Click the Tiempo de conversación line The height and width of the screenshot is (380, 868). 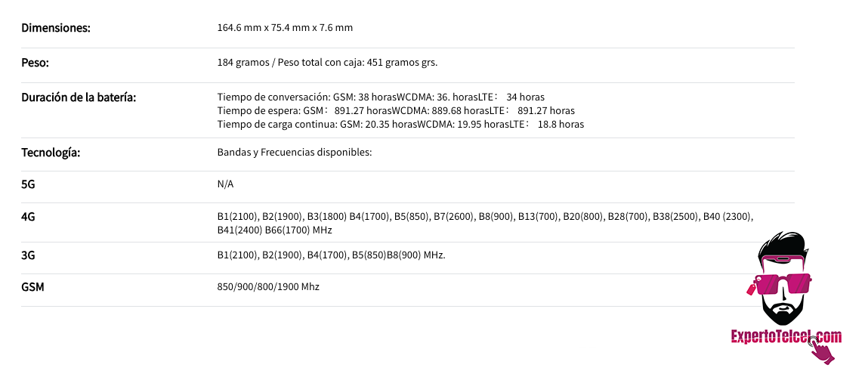coord(381,97)
